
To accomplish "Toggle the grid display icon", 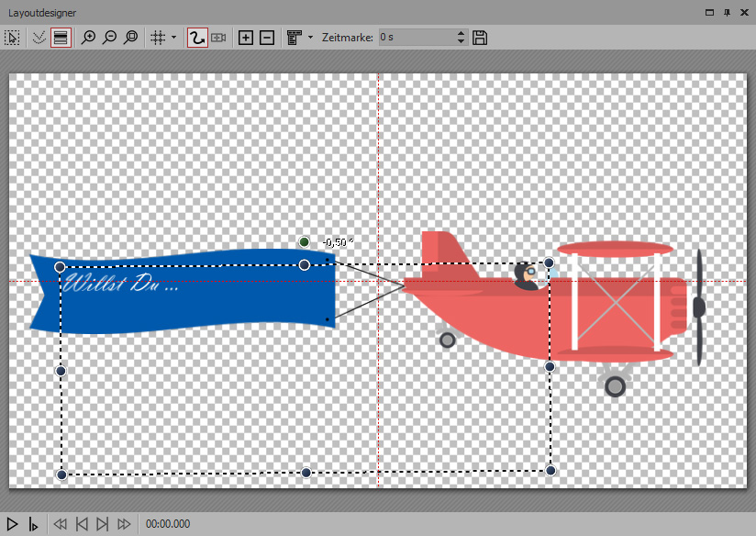I will coord(157,38).
